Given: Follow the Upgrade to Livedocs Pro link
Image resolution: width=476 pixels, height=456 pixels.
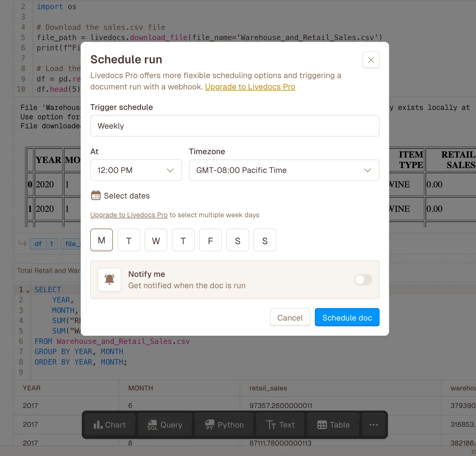Looking at the screenshot, I should point(250,87).
